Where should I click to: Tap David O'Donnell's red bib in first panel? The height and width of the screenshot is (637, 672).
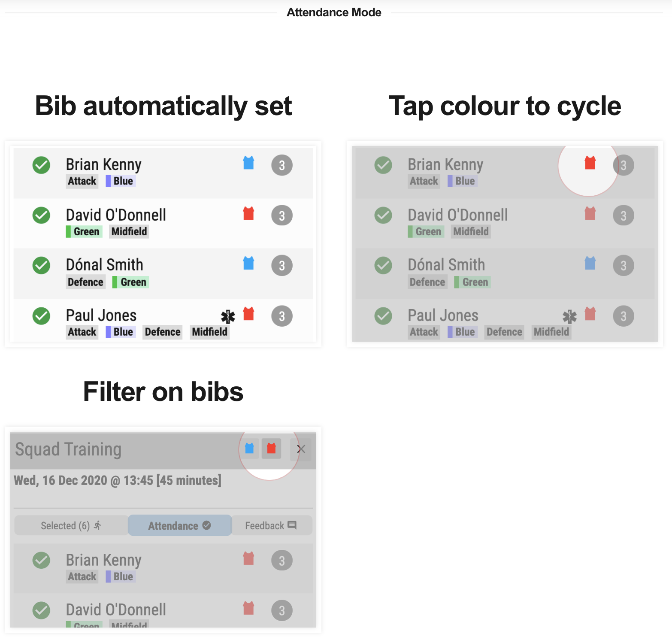point(248,213)
